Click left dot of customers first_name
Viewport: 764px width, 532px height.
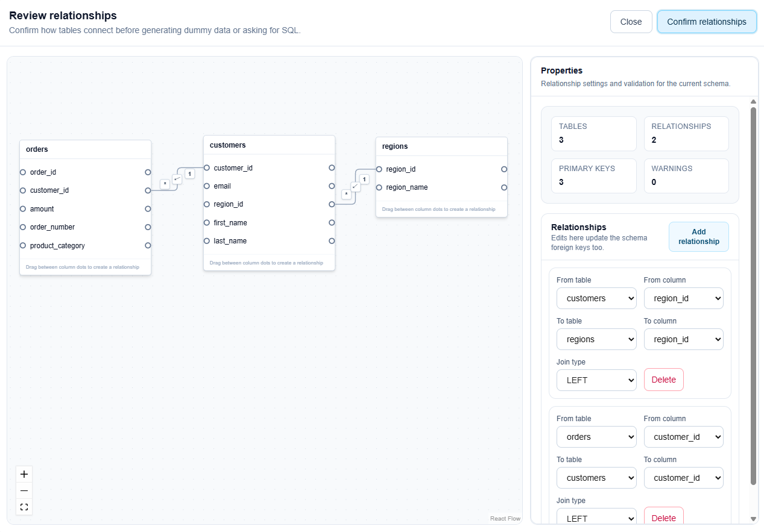(x=207, y=223)
